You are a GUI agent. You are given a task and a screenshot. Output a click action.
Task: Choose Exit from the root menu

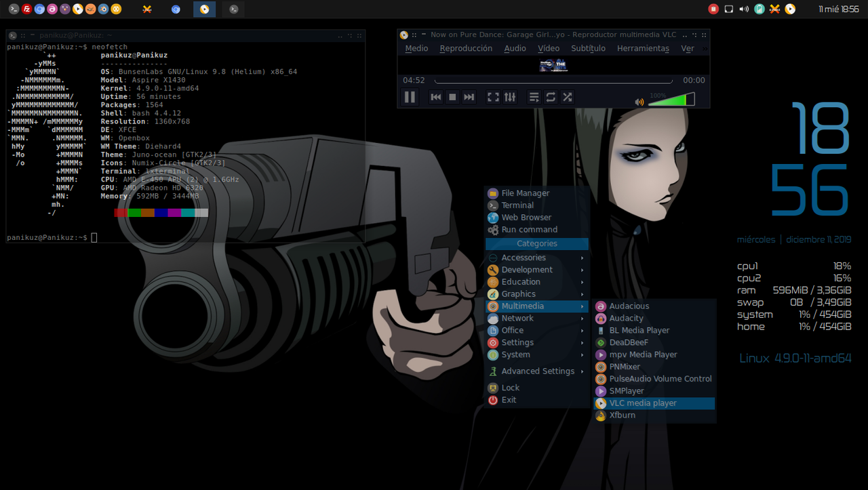pyautogui.click(x=537, y=400)
